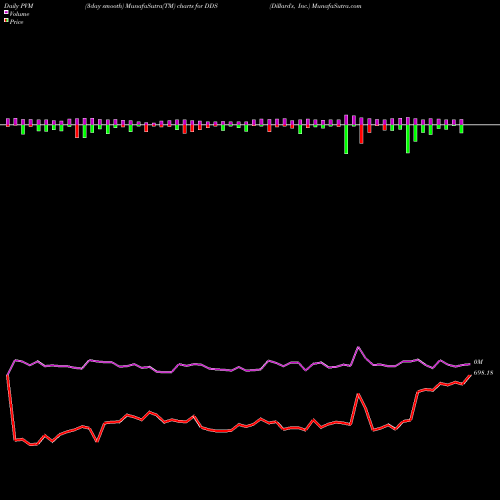Click the end point of the red price line
This screenshot has width=500, height=500.
470,376
